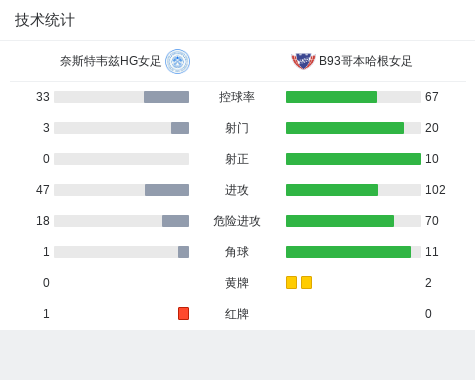The height and width of the screenshot is (380, 475).
Task: Click the green 危险进攻 bar showing 70
Action: coord(340,221)
